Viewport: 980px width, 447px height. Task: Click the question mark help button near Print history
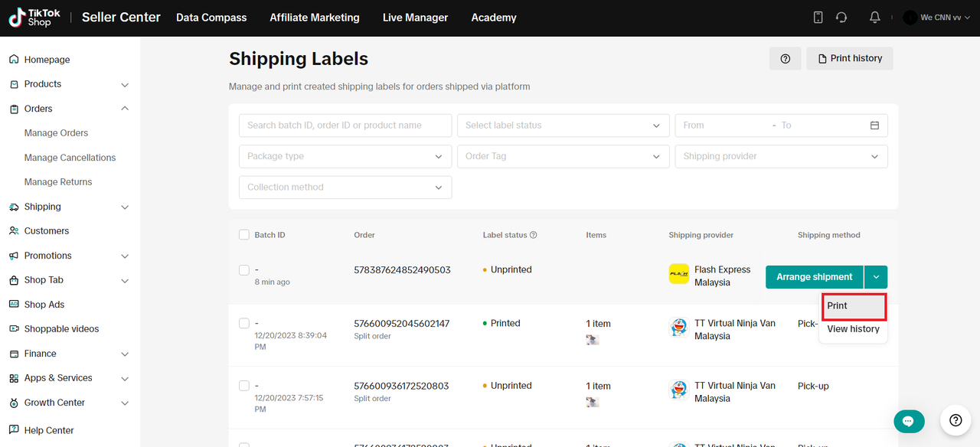tap(785, 59)
